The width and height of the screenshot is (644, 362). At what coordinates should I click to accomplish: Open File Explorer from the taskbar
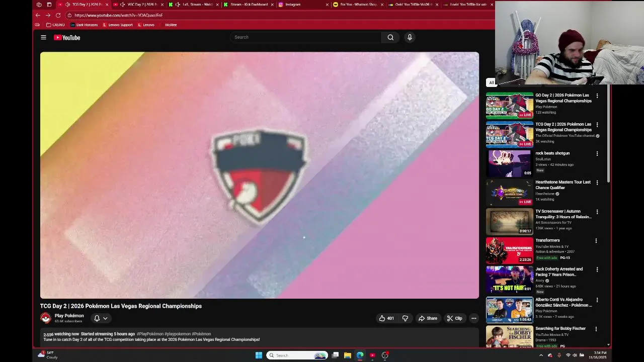[347, 355]
